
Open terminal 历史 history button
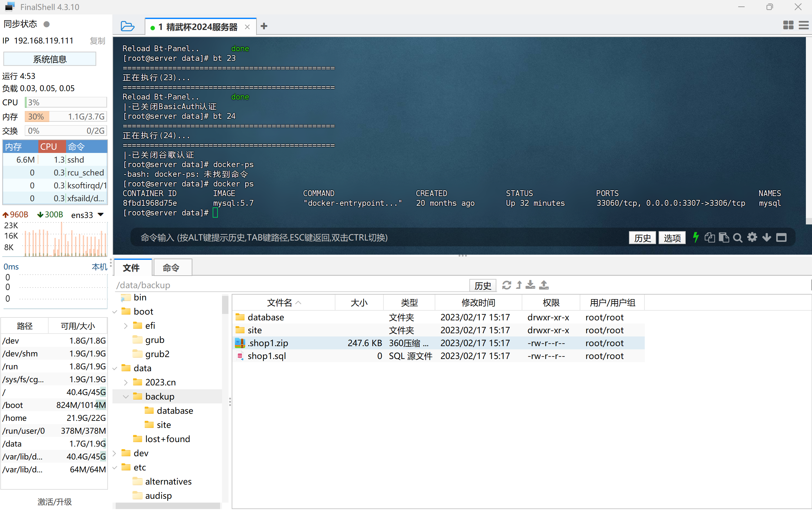point(643,238)
